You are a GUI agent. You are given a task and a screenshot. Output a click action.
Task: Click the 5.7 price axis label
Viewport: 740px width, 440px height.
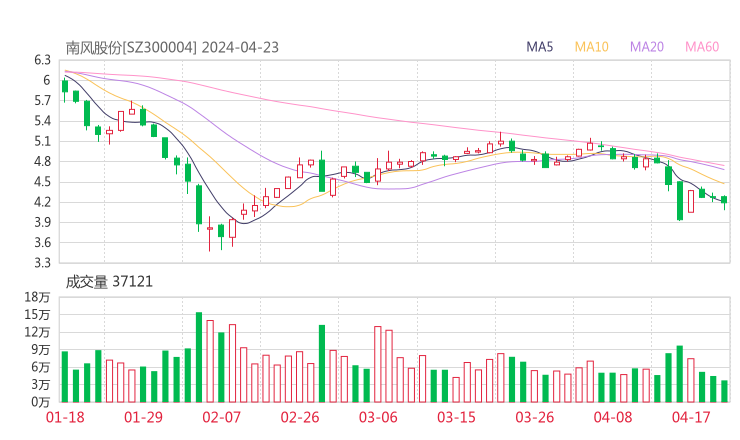tap(42, 101)
